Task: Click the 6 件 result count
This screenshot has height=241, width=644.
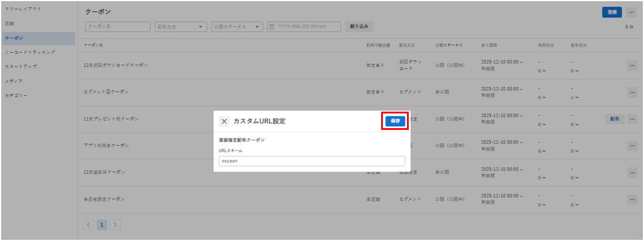Action: click(629, 26)
